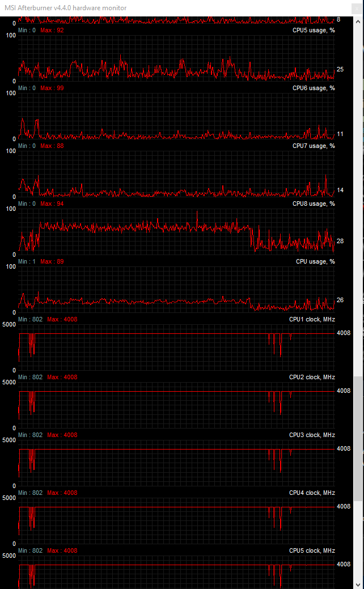Click the 'Max : 94' reading
This screenshot has height=589, width=364.
52,204
